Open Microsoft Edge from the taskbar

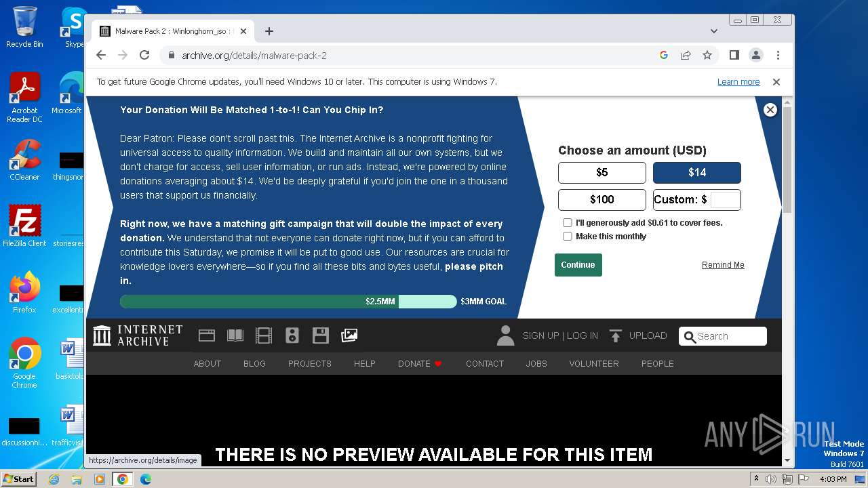(x=145, y=479)
